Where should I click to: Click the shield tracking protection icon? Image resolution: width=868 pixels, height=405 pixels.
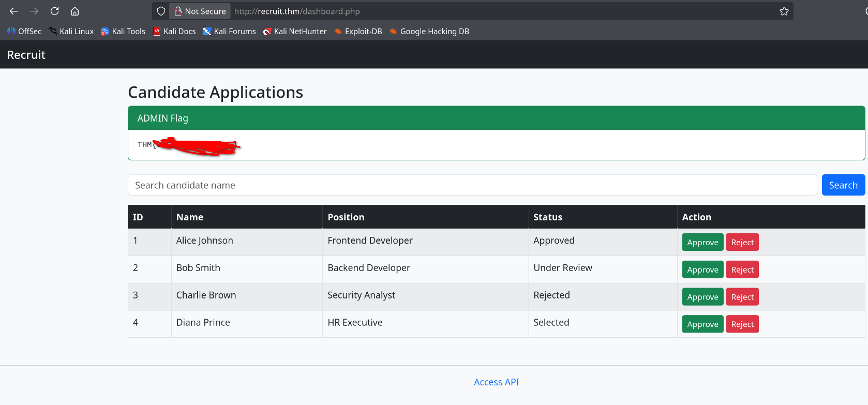(161, 11)
